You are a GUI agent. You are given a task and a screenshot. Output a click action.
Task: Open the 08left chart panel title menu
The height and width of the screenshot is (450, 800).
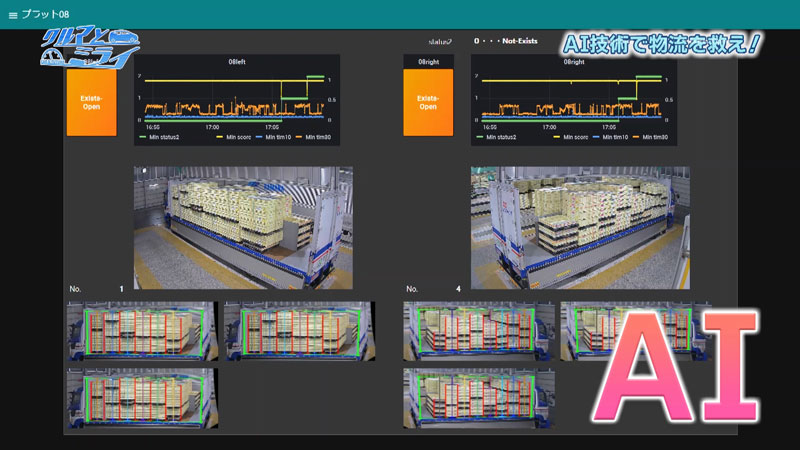237,62
